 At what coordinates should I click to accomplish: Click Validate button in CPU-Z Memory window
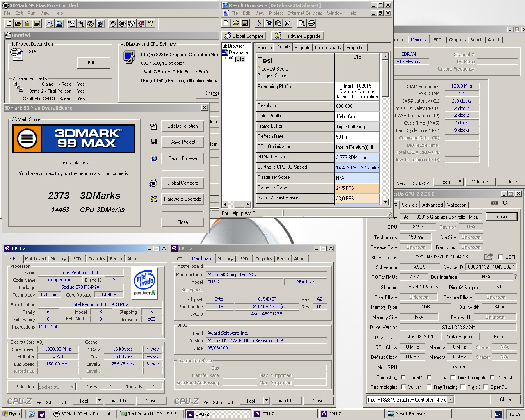(x=480, y=182)
